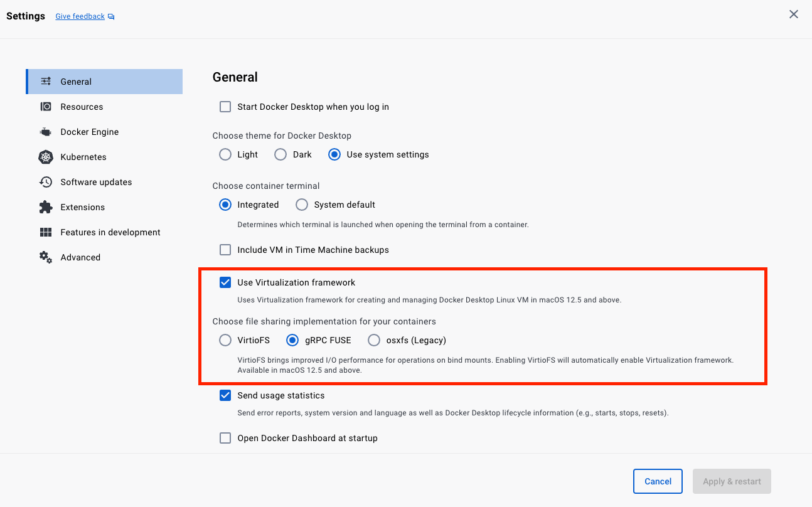Enable Start Docker Desktop when you log in
Viewport: 812px width, 507px height.
[225, 107]
